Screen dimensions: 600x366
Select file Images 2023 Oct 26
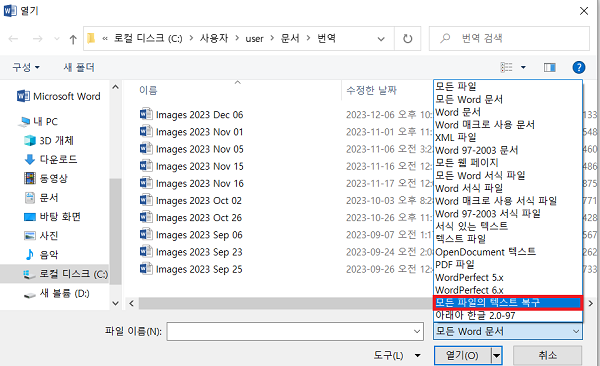click(x=191, y=218)
